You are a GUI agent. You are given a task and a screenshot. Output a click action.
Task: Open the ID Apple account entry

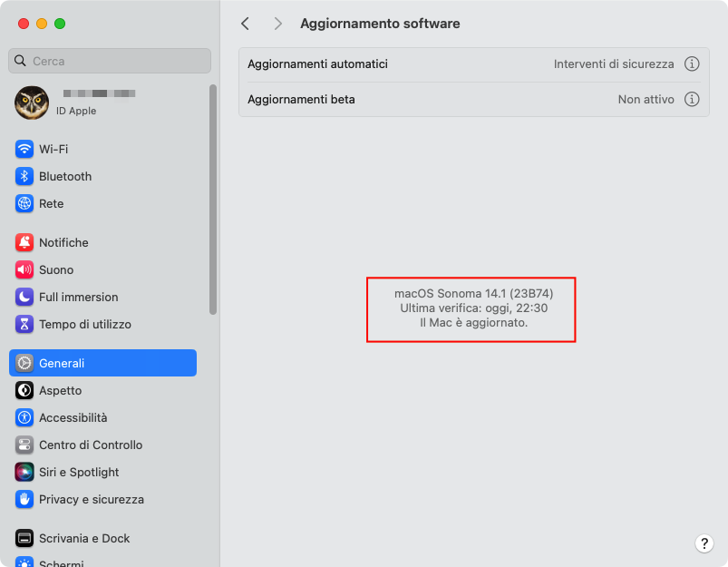click(103, 103)
